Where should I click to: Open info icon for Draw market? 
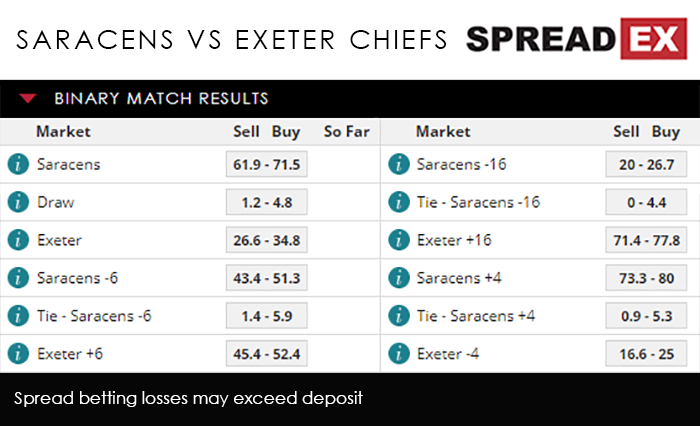(x=17, y=202)
